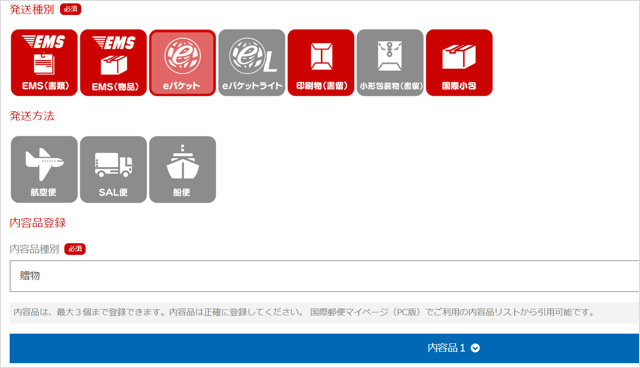Expand the blue 内容品1 section bar
The width and height of the screenshot is (640, 368).
(x=324, y=348)
